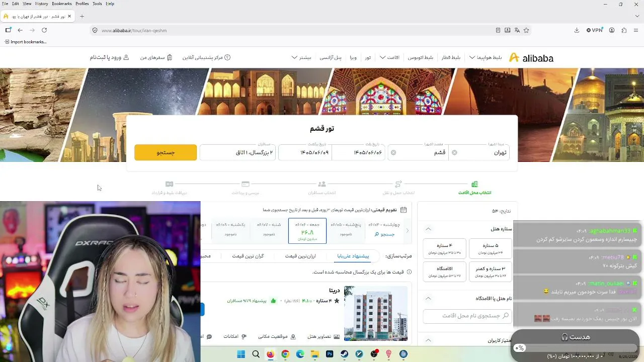Screen dimensions: 644x362
Task: Open the ویزا navigation link
Action: (x=353, y=58)
